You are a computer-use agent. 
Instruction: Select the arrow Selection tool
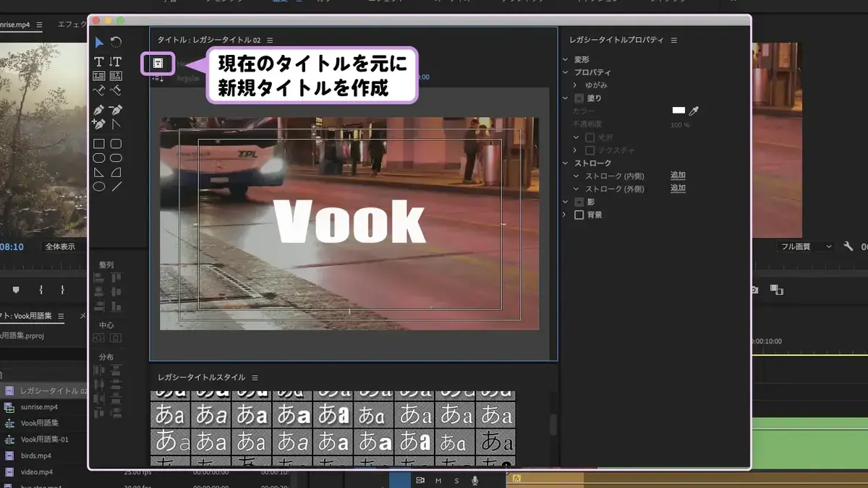pos(99,43)
